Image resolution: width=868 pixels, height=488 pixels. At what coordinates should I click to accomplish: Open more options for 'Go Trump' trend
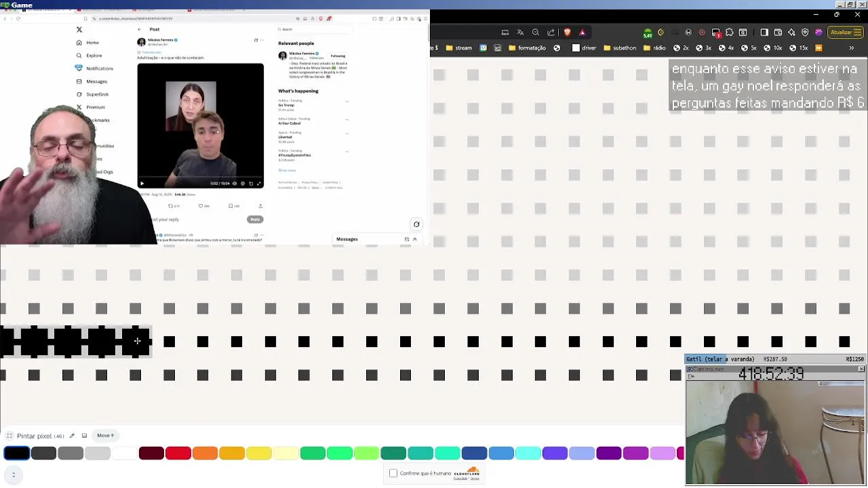click(x=347, y=102)
